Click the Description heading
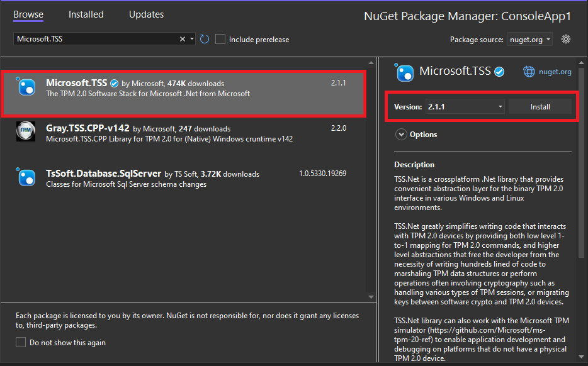 (x=414, y=165)
